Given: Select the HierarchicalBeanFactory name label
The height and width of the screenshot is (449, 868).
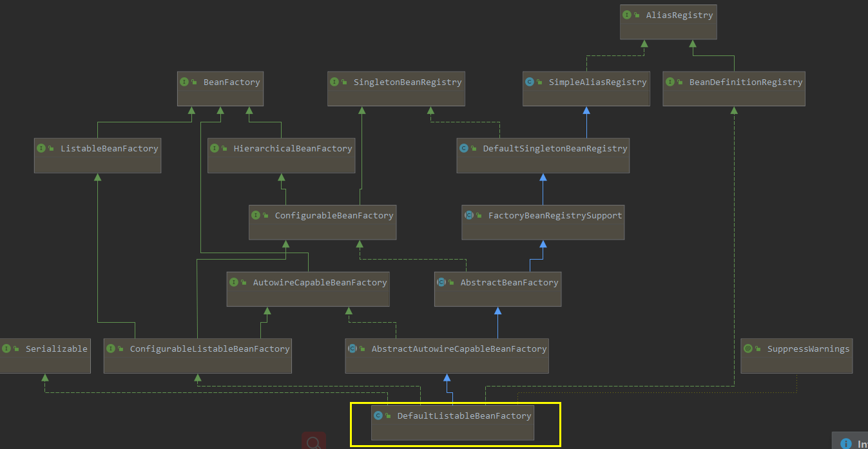Looking at the screenshot, I should point(293,148).
